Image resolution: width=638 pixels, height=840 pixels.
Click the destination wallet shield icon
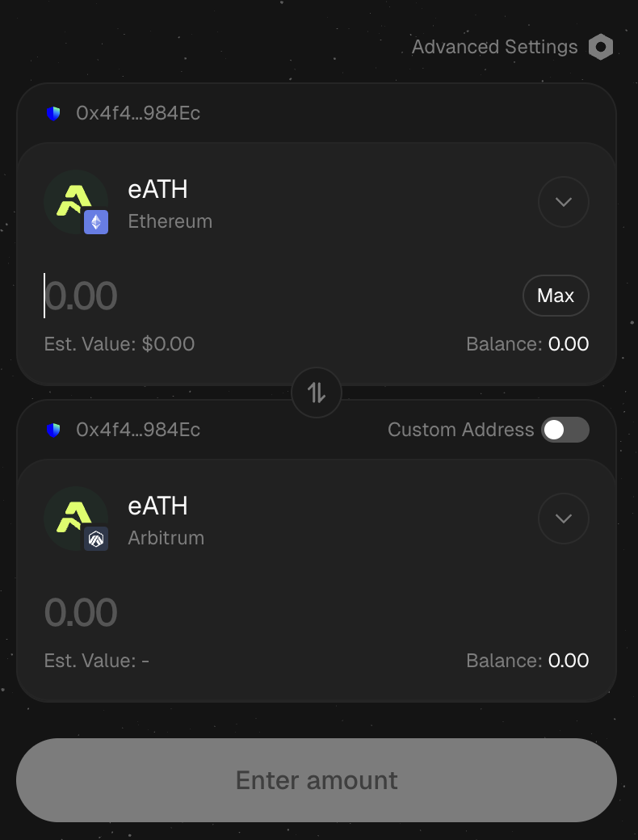click(53, 430)
